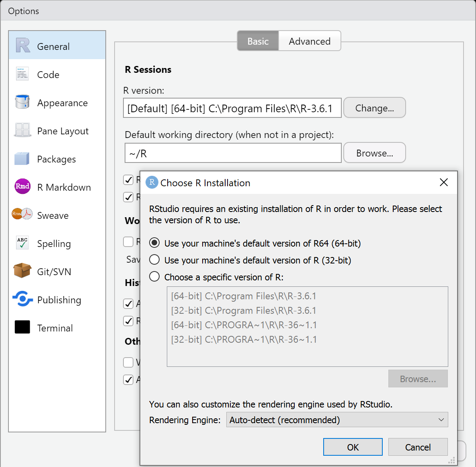Choose machine's default R64 (64-bit) option
Viewport: 476px width, 467px height.
pyautogui.click(x=154, y=243)
